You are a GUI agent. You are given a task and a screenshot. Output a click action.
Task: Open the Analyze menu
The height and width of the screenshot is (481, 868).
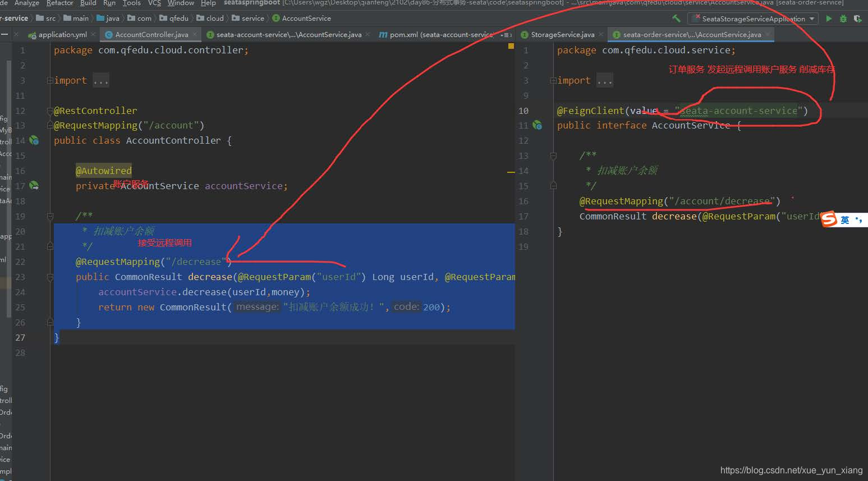26,3
